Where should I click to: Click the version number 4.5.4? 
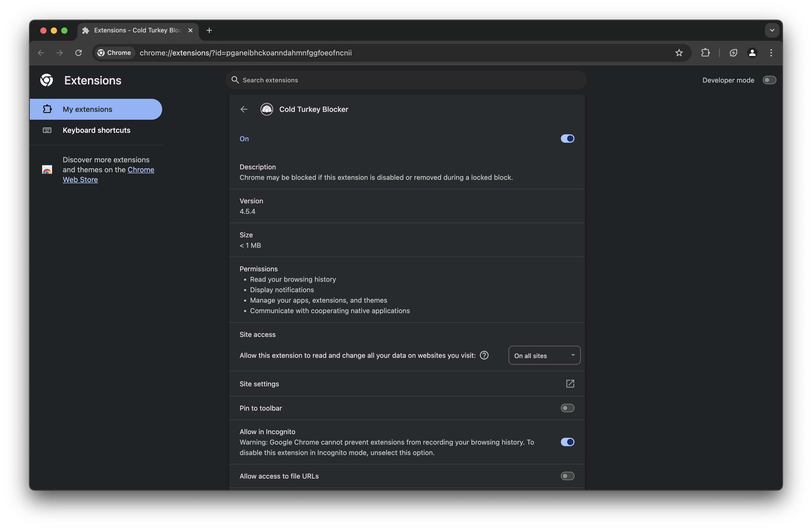point(247,211)
